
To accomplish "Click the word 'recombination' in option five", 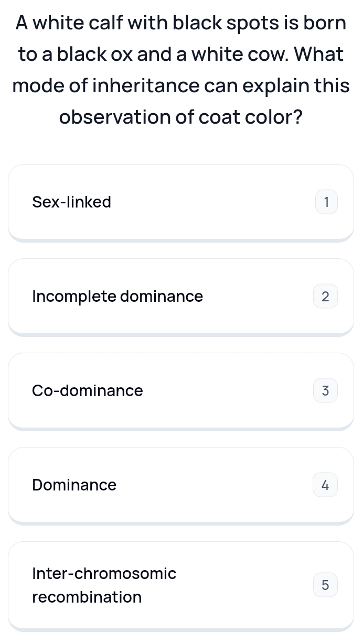I will [87, 597].
